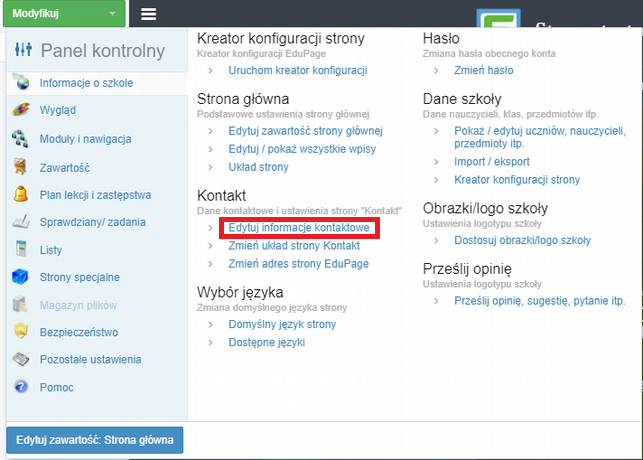Click the hamburger menu icon in top bar
The width and height of the screenshot is (643, 460).
(x=148, y=14)
